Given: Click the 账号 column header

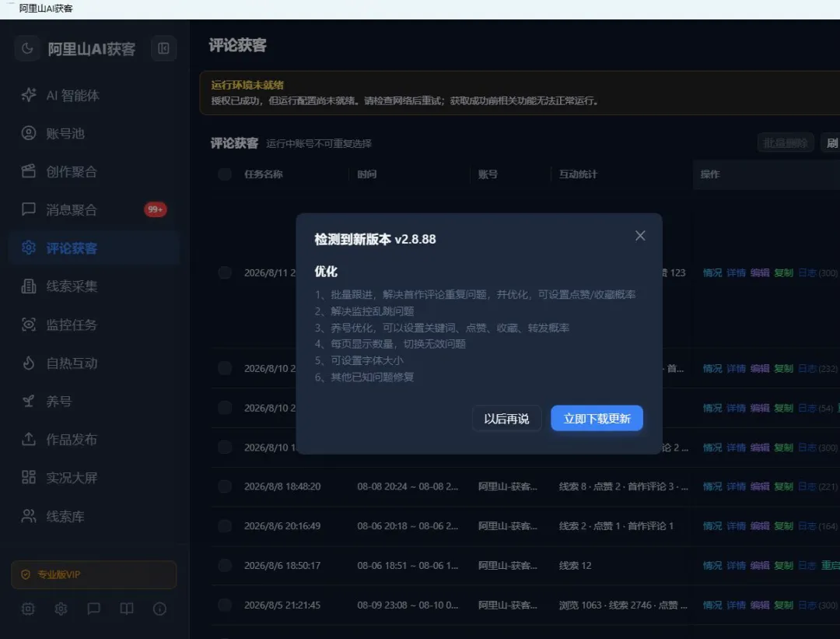Looking at the screenshot, I should [488, 174].
